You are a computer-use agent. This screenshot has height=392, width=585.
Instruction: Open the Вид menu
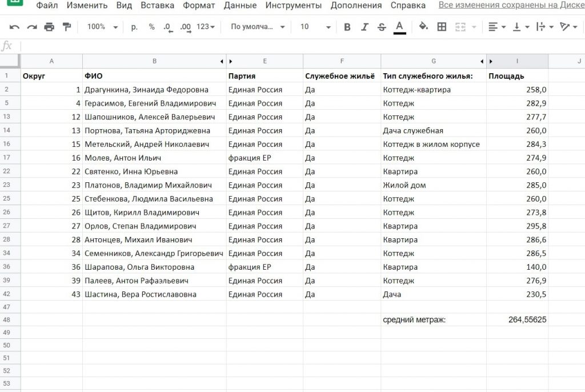[124, 5]
